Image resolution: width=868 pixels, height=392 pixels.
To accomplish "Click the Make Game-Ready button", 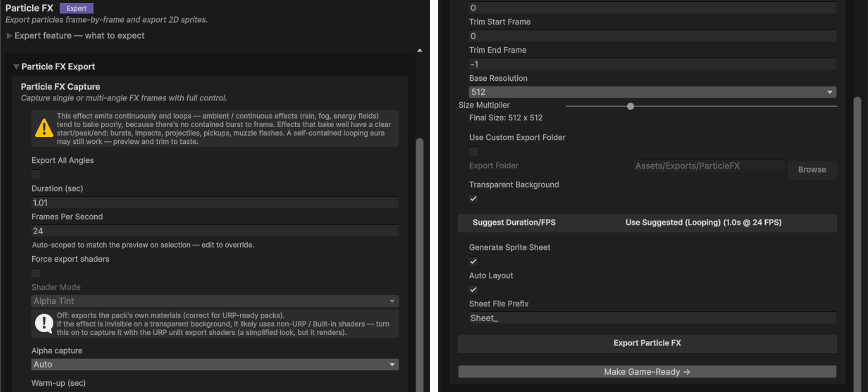I will pos(647,372).
